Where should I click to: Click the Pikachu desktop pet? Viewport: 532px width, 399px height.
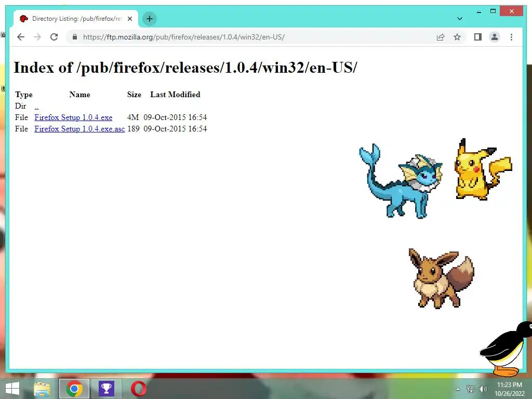pyautogui.click(x=483, y=170)
